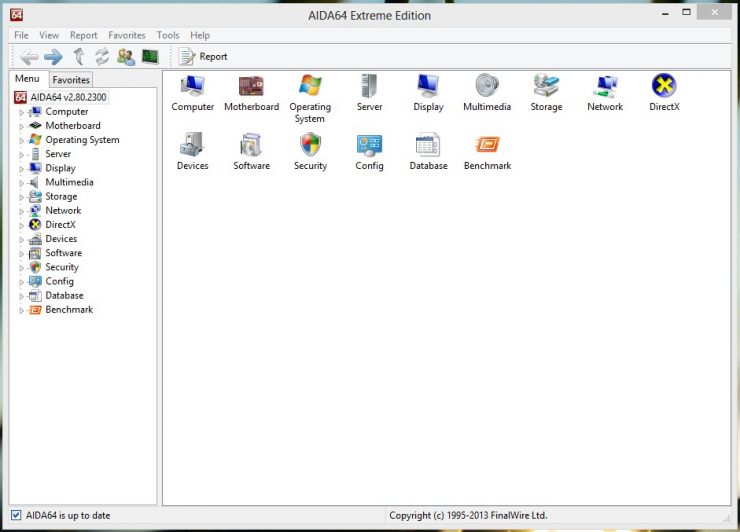Viewport: 740px width, 532px height.
Task: Expand the Motherboard tree node arrow
Action: click(x=21, y=127)
